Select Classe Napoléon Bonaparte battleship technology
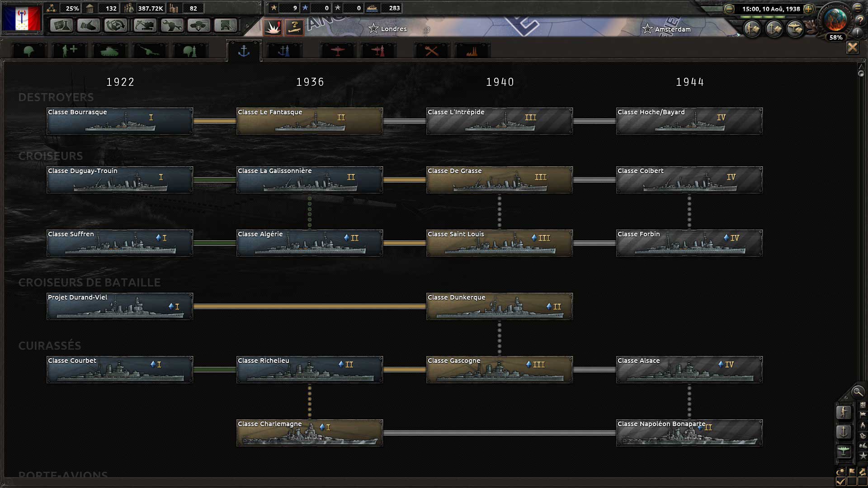This screenshot has width=868, height=488. click(x=689, y=432)
